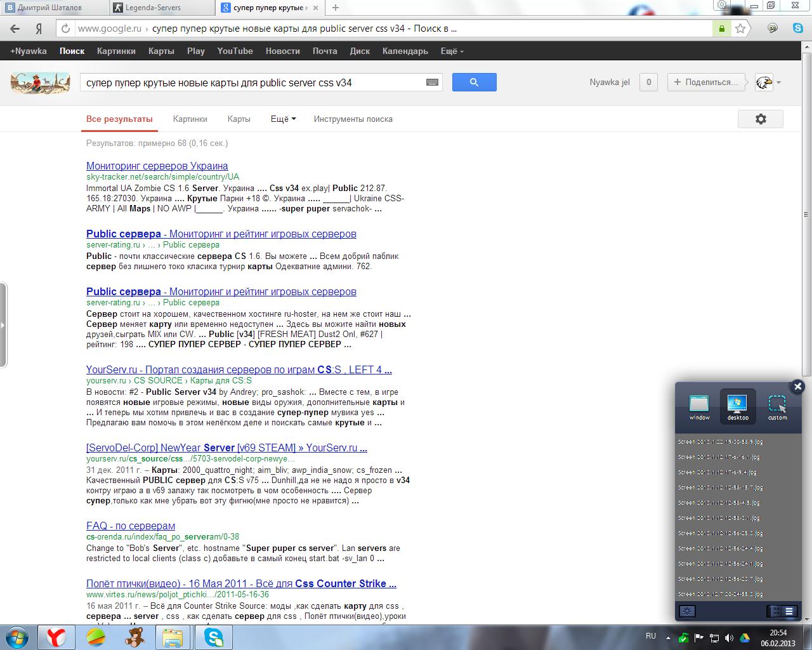Show hidden tray icons arrow
The height and width of the screenshot is (650, 812).
pos(668,637)
